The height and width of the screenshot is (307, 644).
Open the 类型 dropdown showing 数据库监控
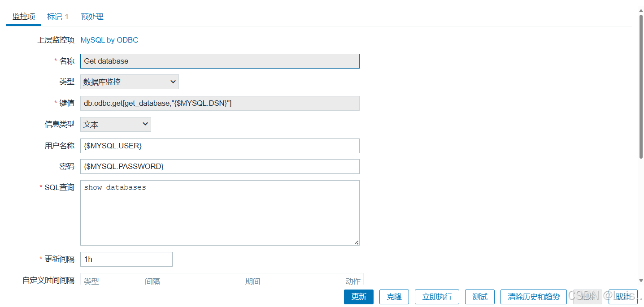pyautogui.click(x=129, y=82)
